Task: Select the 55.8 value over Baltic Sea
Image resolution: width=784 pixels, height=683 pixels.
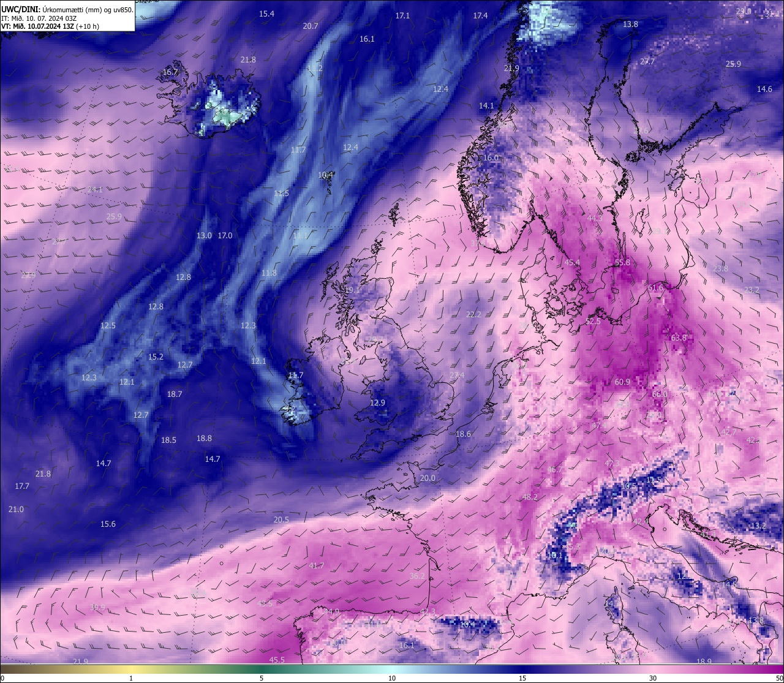Action: click(622, 262)
